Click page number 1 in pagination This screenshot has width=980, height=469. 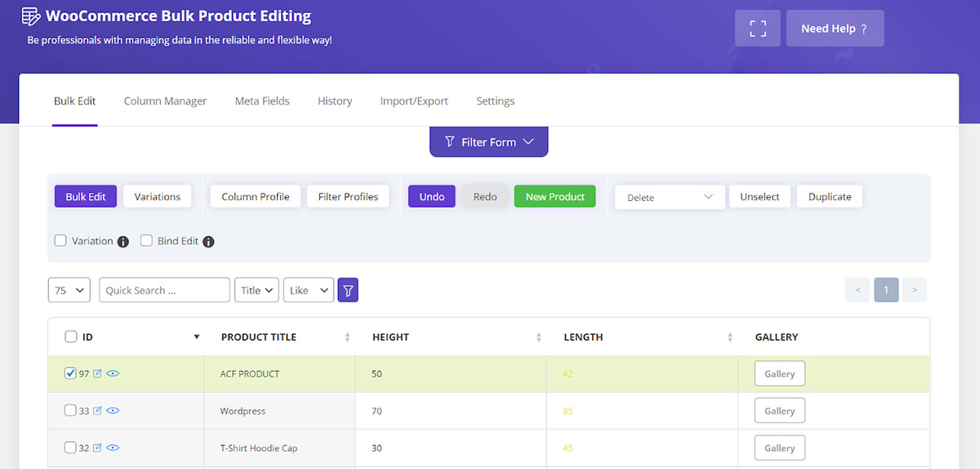(886, 290)
